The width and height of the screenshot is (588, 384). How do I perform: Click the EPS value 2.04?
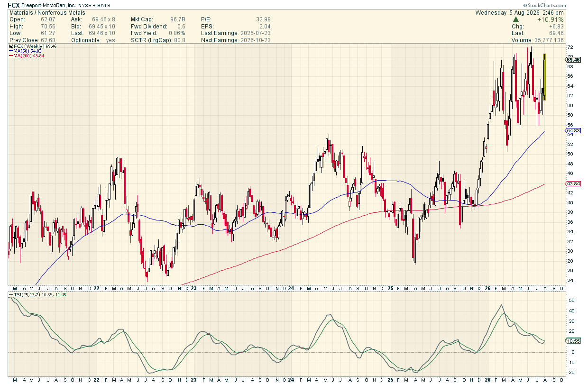pyautogui.click(x=265, y=27)
